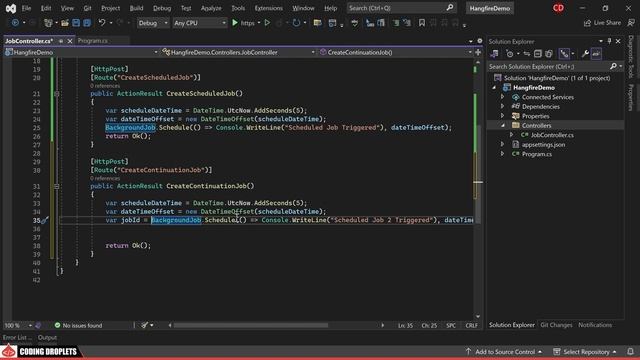The image size is (640, 360).
Task: Open the Any CPU platform dropdown
Action: pyautogui.click(x=200, y=23)
